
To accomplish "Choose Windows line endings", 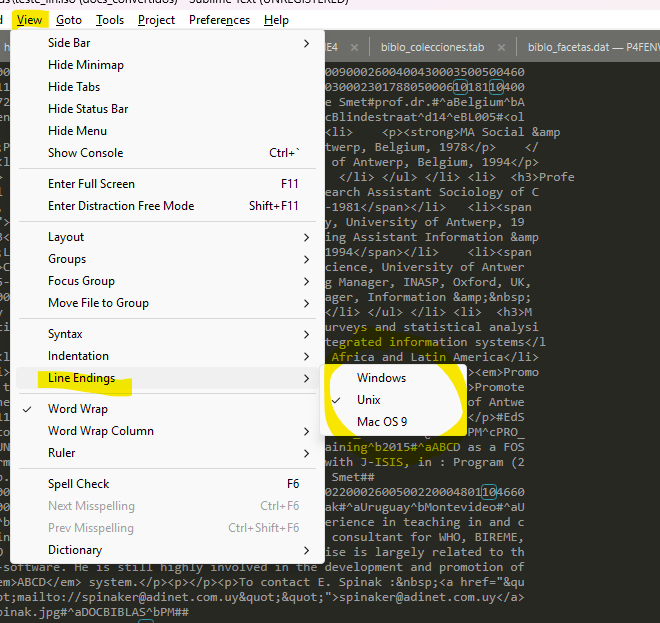I will click(x=381, y=378).
